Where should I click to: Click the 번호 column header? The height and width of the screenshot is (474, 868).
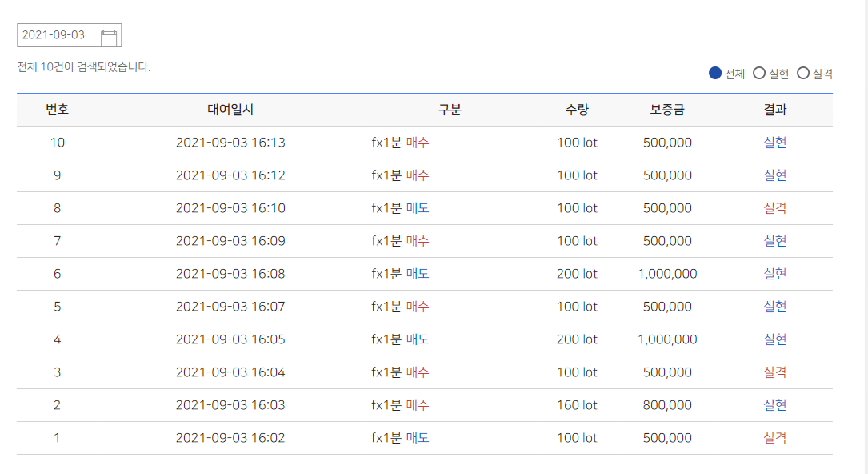click(x=57, y=110)
